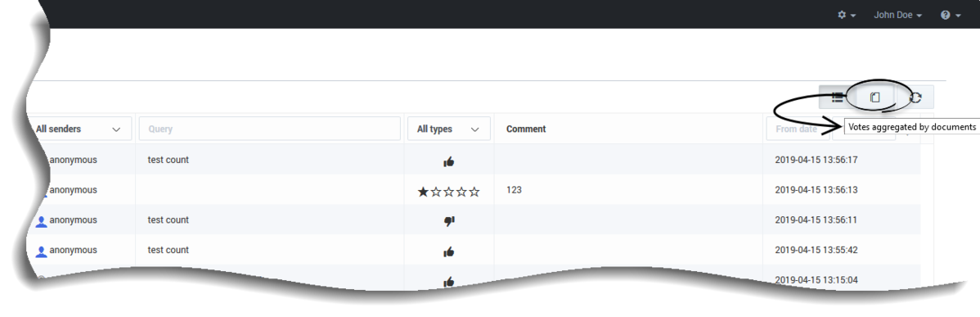Screen dimensions: 980x317
Task: Open the help question mark menu
Action: pyautogui.click(x=950, y=15)
